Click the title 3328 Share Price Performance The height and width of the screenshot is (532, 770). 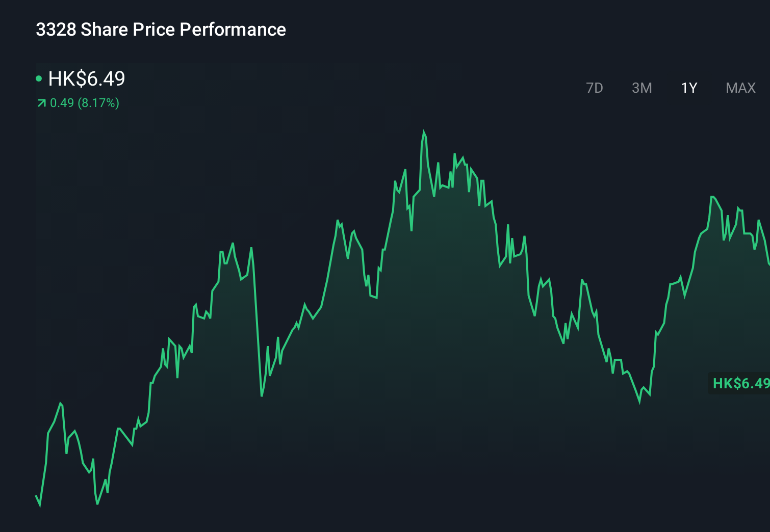[161, 30]
